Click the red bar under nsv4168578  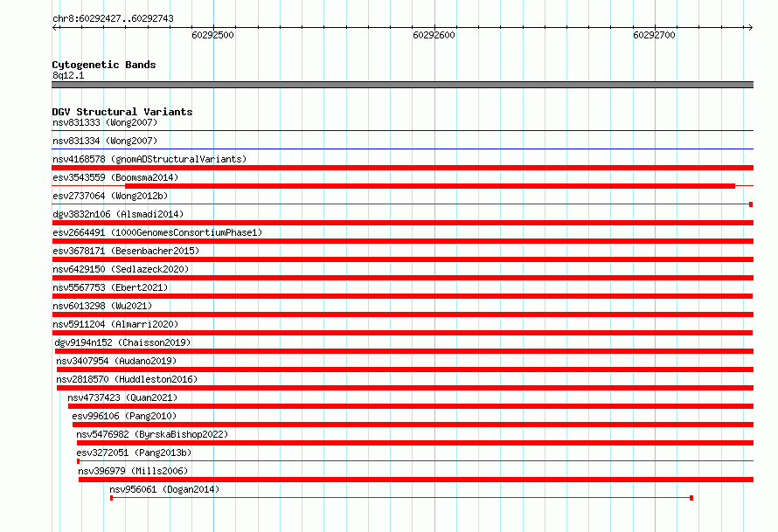(x=402, y=168)
